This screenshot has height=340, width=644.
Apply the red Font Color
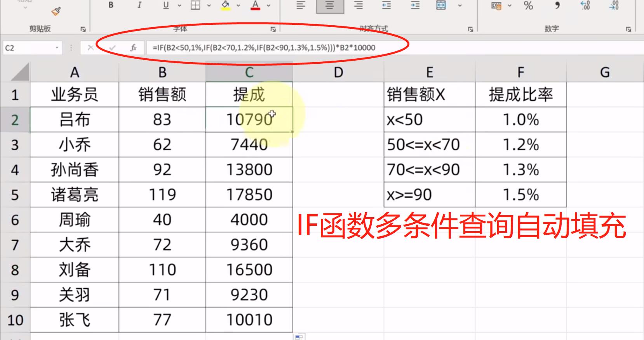255,5
